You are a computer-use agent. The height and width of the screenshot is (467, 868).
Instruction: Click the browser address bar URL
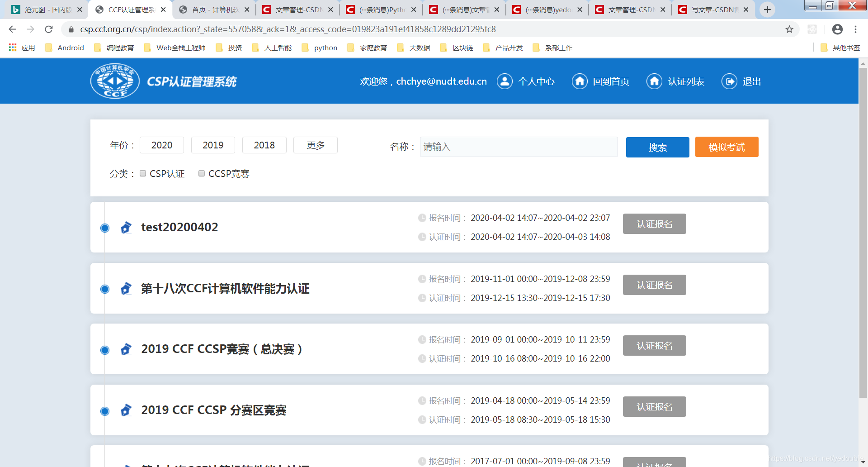(288, 29)
